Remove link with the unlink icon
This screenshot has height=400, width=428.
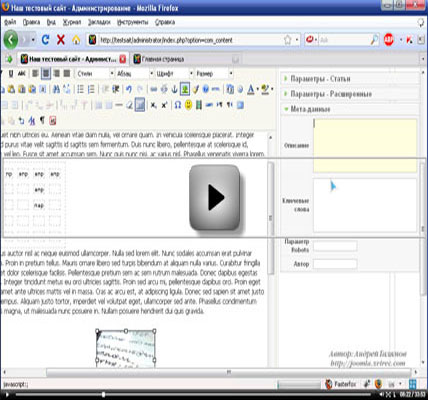tap(164, 89)
